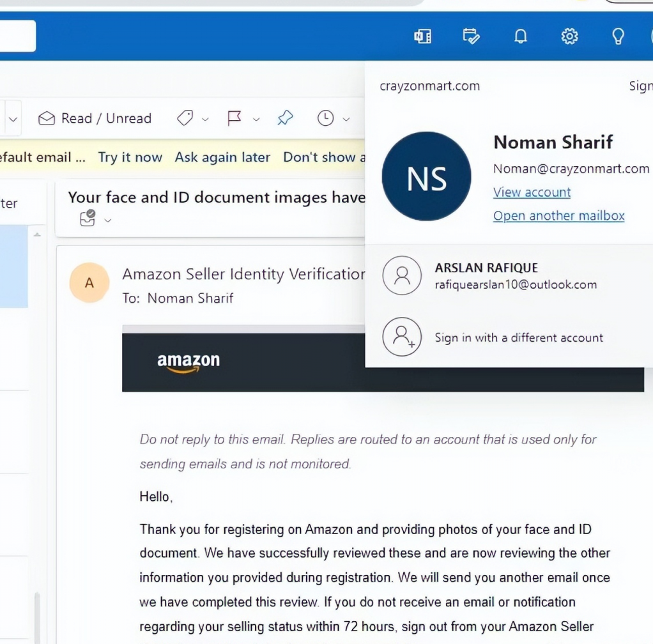This screenshot has height=644, width=653.
Task: Click Try it now in the banner
Action: coord(130,157)
